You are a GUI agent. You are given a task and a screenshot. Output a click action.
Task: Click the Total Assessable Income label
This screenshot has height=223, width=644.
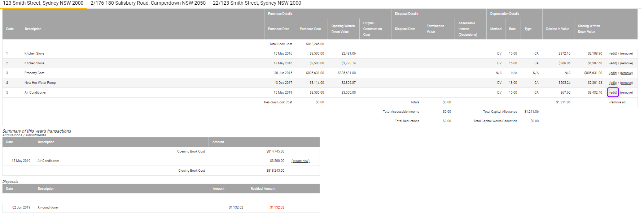coord(401,112)
